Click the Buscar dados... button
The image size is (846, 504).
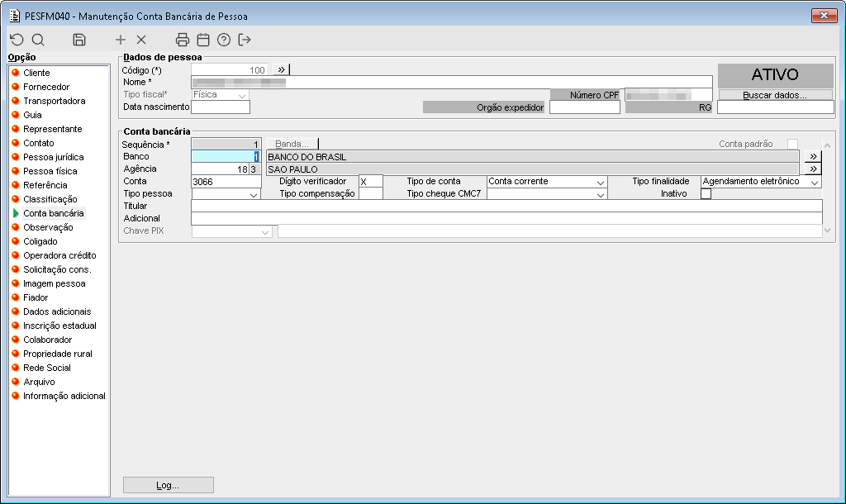(x=775, y=95)
